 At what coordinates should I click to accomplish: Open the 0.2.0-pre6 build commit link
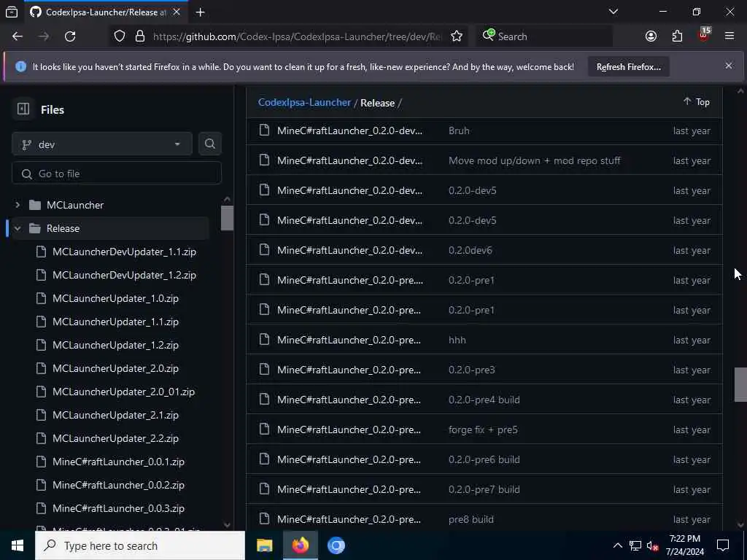coord(484,459)
